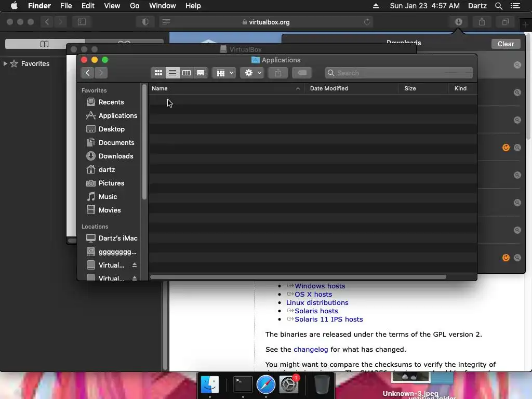Screen dimensions: 532x399
Task: Switch Finder to icon view
Action: point(158,73)
